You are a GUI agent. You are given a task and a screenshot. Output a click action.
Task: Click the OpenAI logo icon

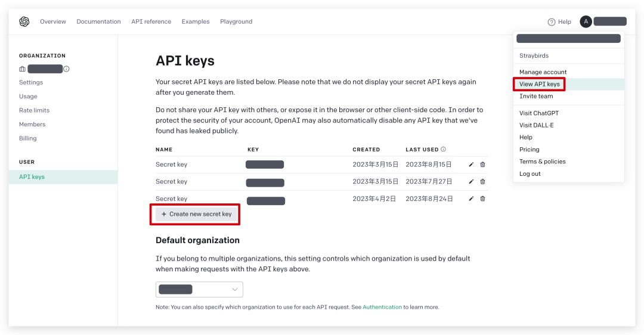[24, 22]
